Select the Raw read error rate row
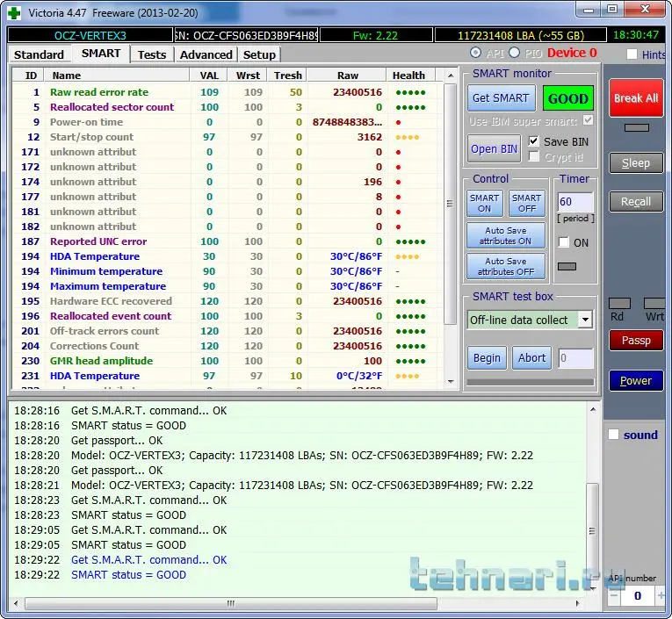The image size is (672, 619). coord(226,92)
